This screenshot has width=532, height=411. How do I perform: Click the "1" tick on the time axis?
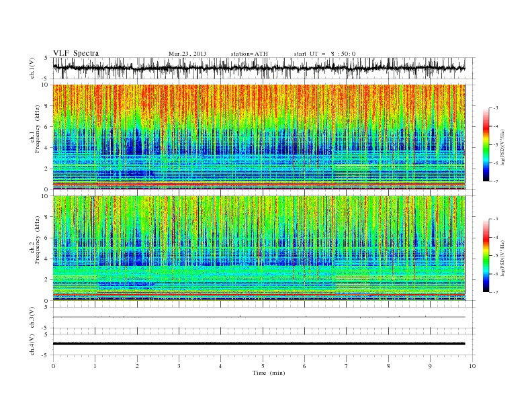(x=95, y=366)
